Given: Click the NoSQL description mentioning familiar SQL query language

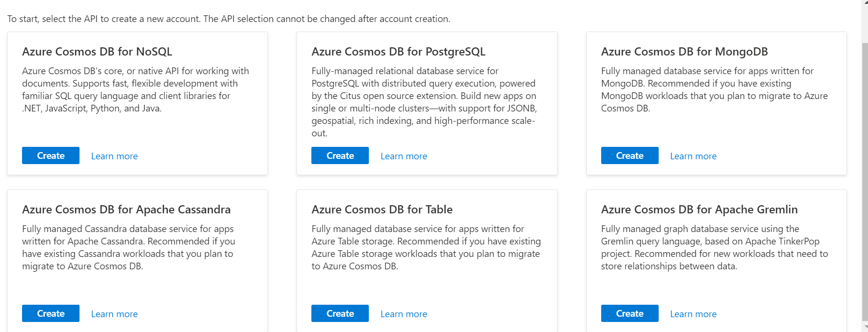Looking at the screenshot, I should (136, 89).
